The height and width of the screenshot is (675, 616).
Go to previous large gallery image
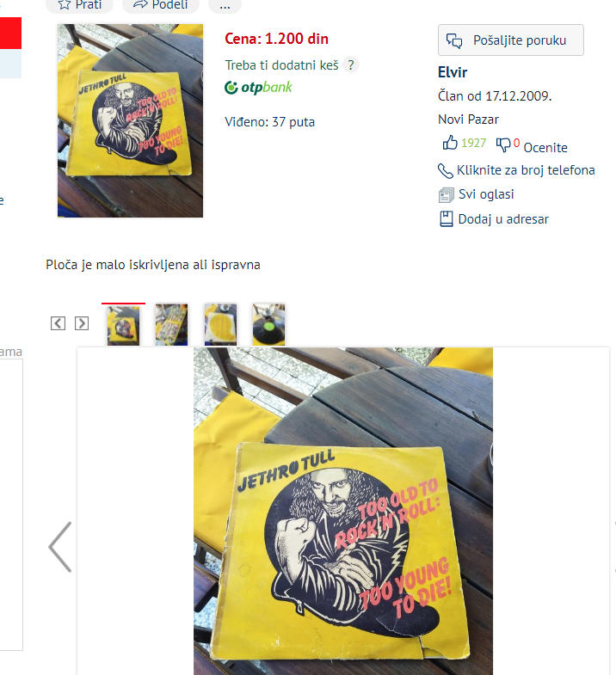click(x=60, y=547)
